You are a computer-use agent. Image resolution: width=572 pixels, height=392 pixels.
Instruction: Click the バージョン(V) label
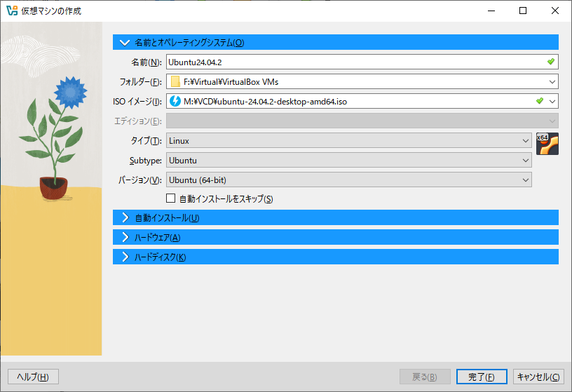[x=140, y=180]
